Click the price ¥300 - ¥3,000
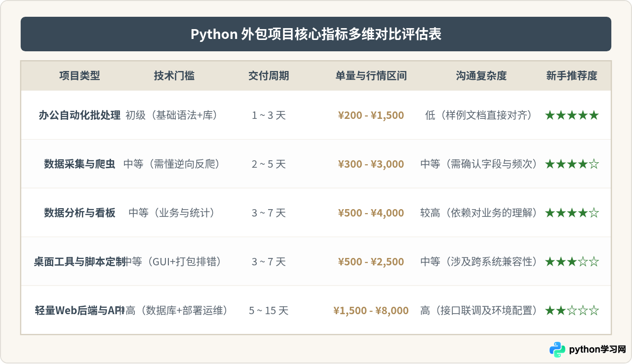Screen dimensions: 632x364 click(x=371, y=164)
